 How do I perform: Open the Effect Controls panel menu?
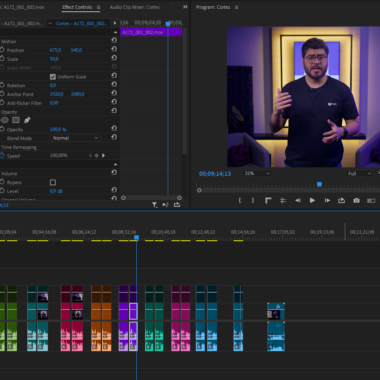coord(98,7)
